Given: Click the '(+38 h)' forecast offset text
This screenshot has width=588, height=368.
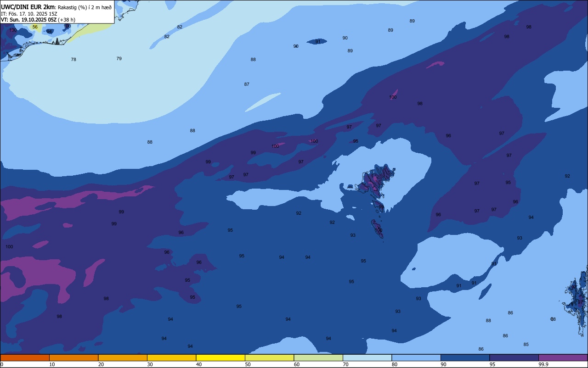Looking at the screenshot, I should tap(67, 20).
